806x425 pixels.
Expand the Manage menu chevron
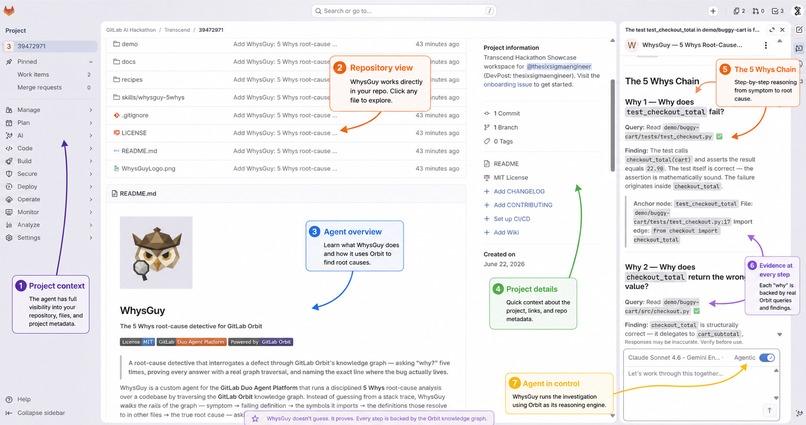click(x=90, y=110)
